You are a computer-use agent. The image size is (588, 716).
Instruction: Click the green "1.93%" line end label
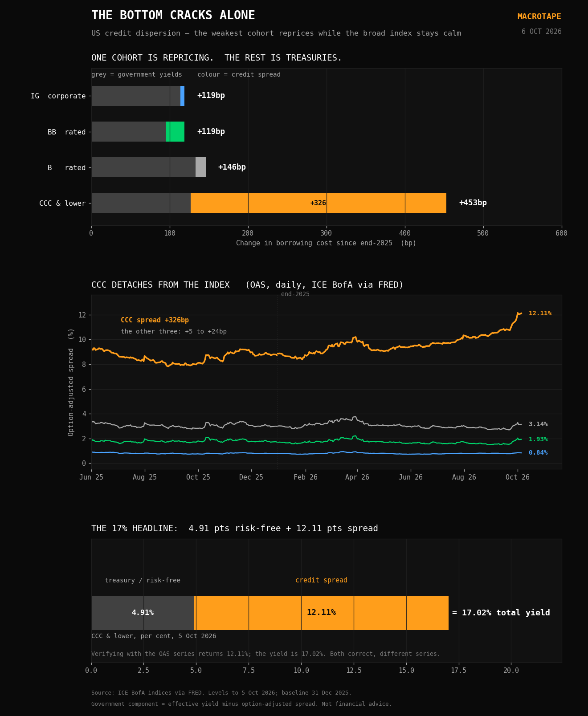(x=538, y=439)
